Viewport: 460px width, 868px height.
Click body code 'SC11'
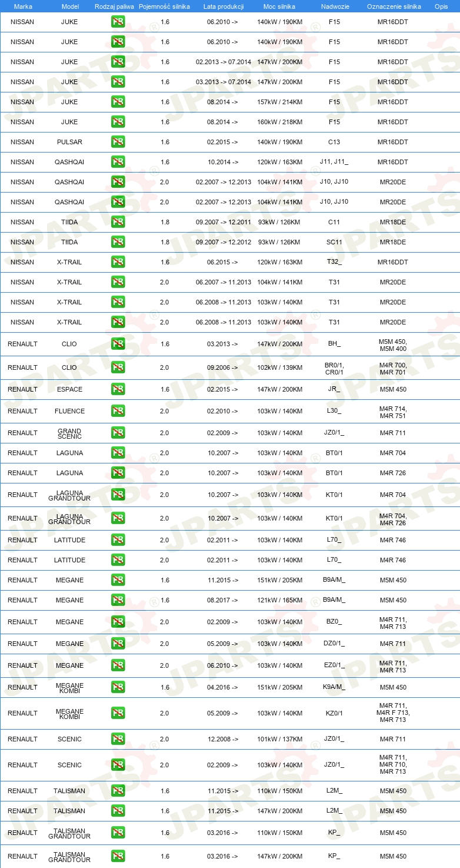pos(334,242)
